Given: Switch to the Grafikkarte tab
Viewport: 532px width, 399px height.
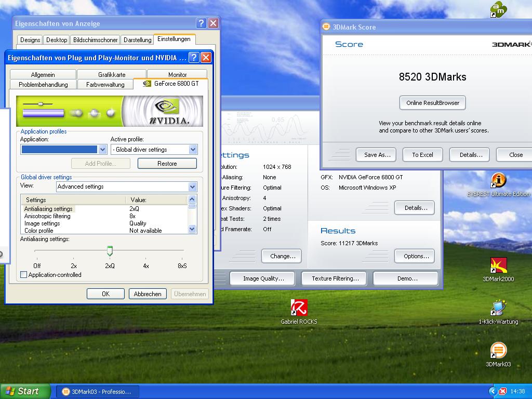Looking at the screenshot, I should tap(112, 74).
